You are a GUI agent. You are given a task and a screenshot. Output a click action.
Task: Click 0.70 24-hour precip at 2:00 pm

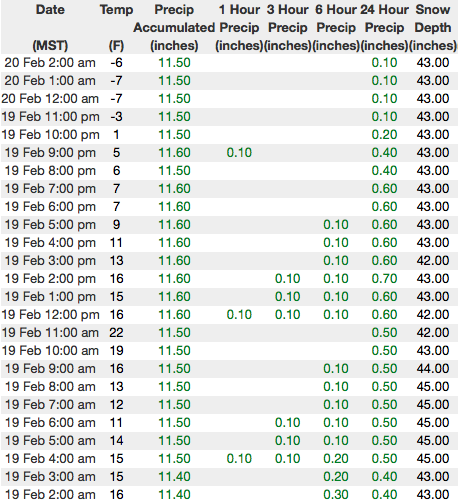[x=384, y=279]
